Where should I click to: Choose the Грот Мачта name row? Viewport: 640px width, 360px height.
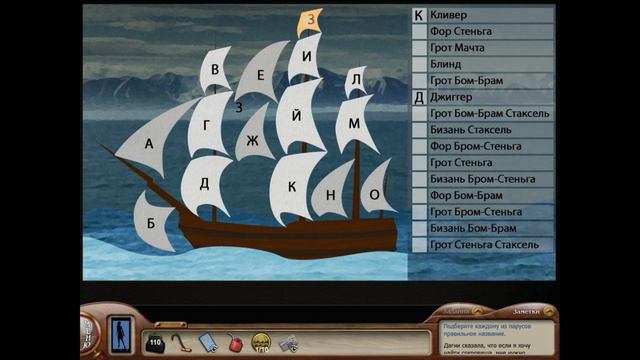[x=491, y=48]
